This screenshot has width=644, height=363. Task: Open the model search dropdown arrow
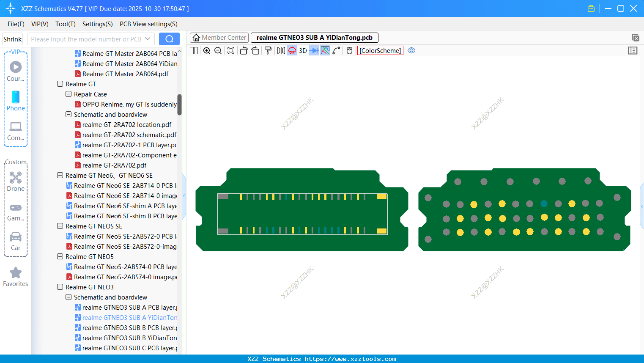pyautogui.click(x=148, y=39)
